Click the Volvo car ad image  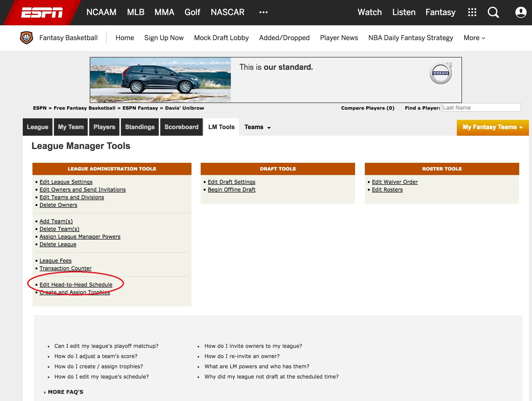(x=161, y=80)
